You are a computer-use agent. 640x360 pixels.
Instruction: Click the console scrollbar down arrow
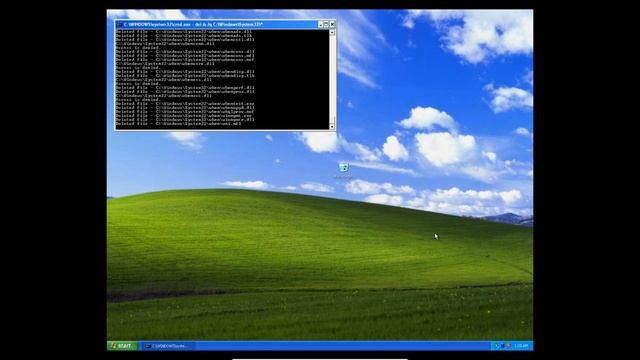tap(332, 127)
